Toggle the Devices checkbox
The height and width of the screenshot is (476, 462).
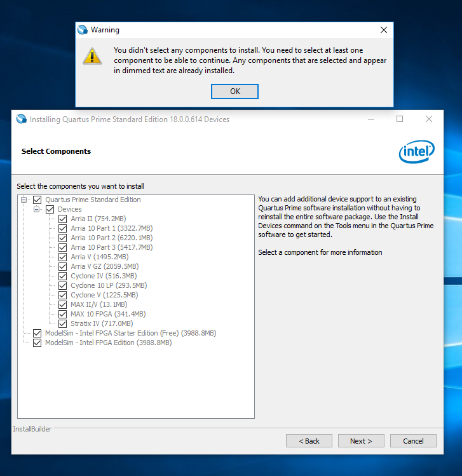(50, 210)
